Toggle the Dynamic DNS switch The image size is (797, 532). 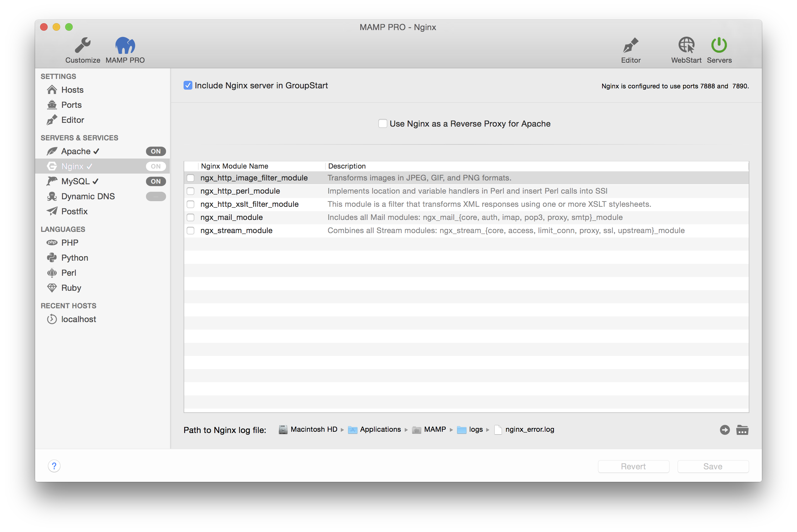156,196
